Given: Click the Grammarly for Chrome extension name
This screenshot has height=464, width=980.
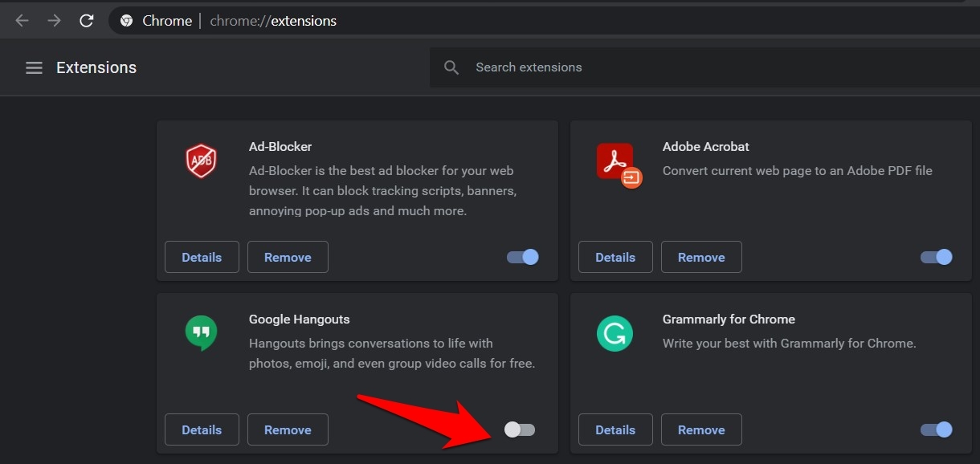Looking at the screenshot, I should tap(729, 320).
